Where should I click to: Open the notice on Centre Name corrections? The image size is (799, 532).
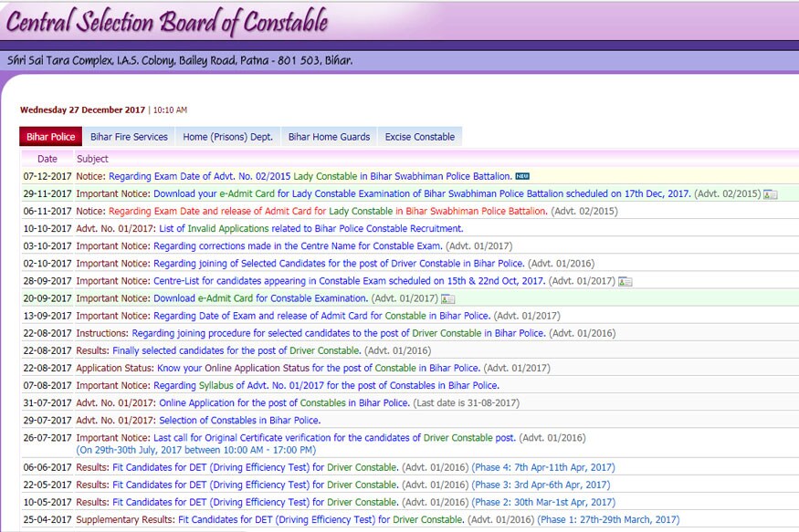(298, 246)
